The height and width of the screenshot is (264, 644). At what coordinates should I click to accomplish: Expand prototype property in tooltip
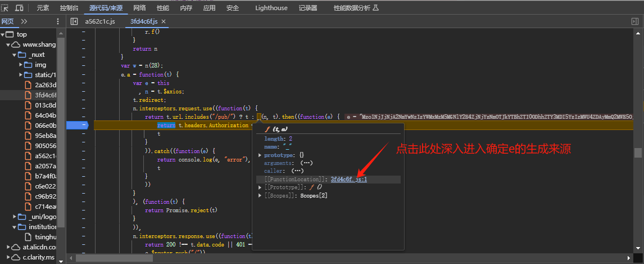pos(260,155)
